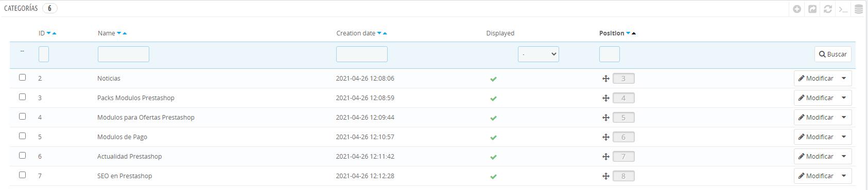The height and width of the screenshot is (190, 868).
Task: Open the SQL manager database icon
Action: (859, 9)
